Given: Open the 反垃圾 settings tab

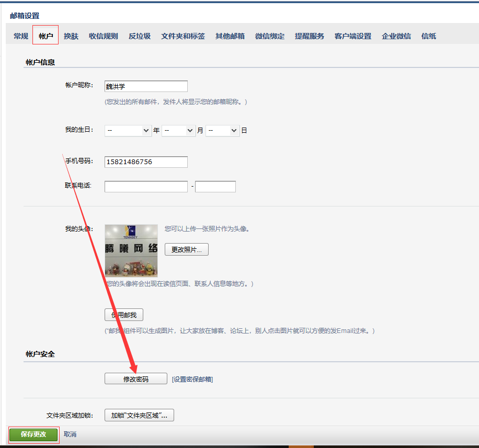Looking at the screenshot, I should click(139, 36).
